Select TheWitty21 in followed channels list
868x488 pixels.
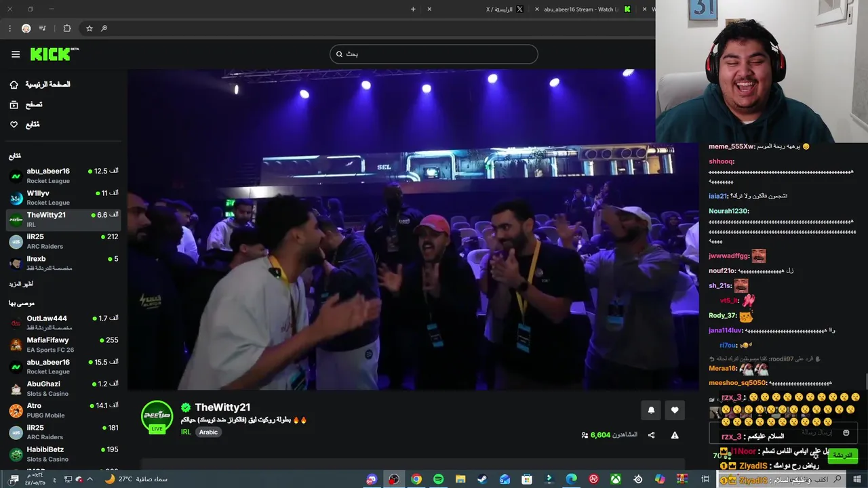[x=63, y=220]
